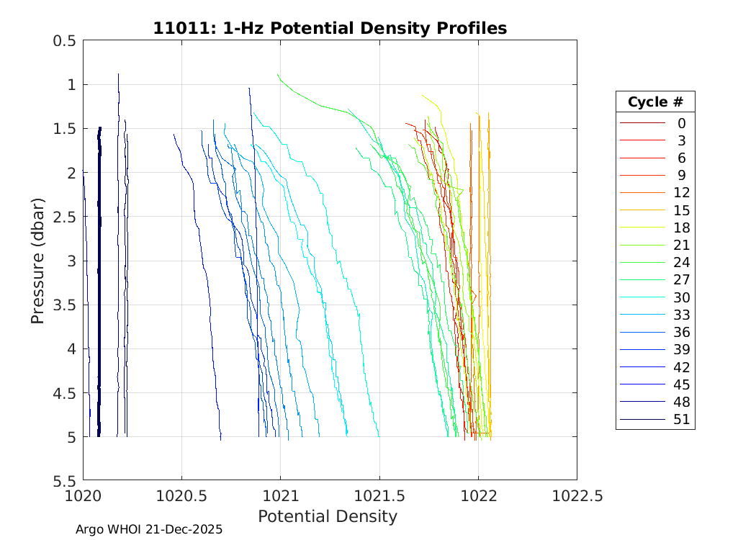Click the 'Potential Density' x-axis label
Screen dimensions: 756x540
328,516
